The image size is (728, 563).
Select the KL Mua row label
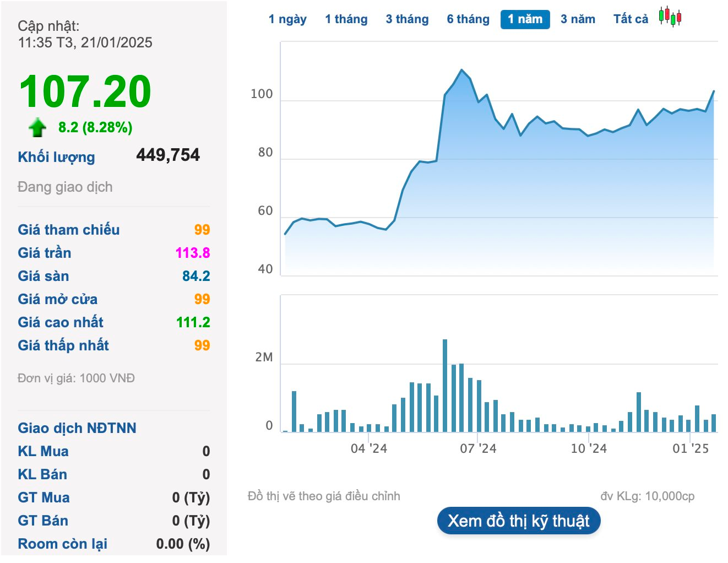click(x=43, y=451)
